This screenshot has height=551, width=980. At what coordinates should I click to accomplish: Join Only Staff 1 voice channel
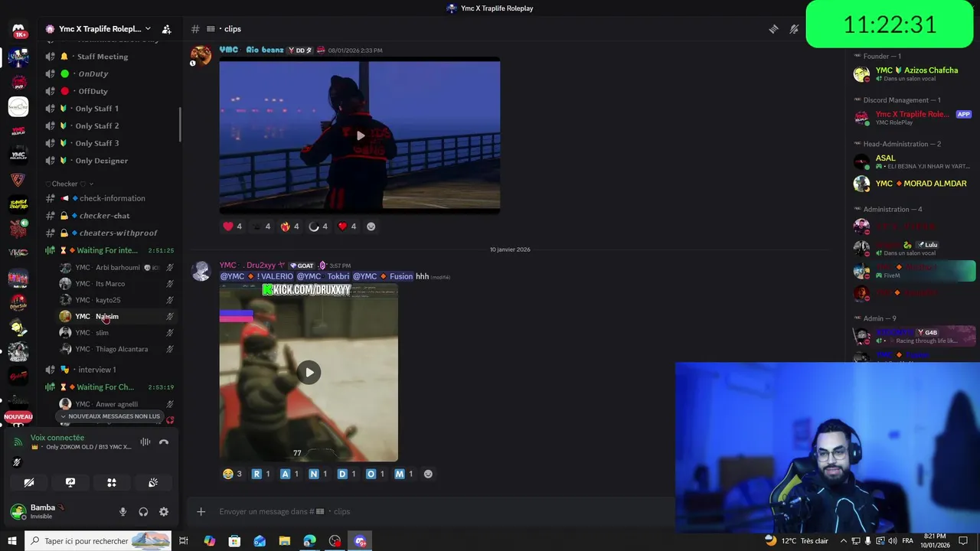pos(109,109)
